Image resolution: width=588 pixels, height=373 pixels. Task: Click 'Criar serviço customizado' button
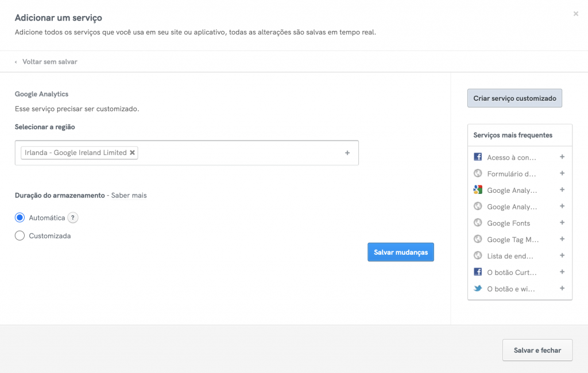pos(514,98)
